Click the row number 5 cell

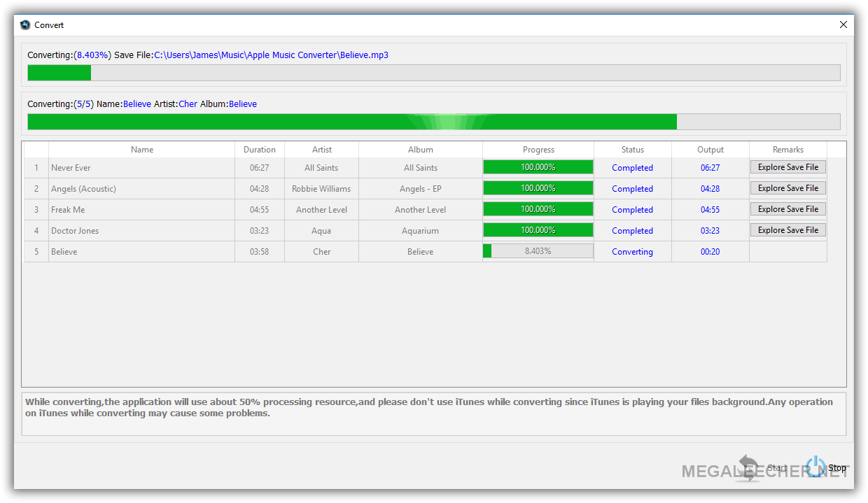coord(36,252)
